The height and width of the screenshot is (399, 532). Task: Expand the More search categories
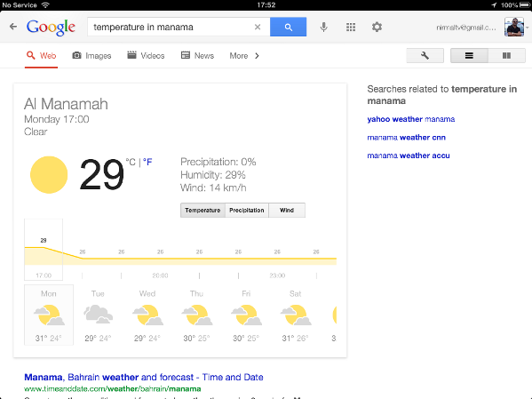click(x=239, y=56)
